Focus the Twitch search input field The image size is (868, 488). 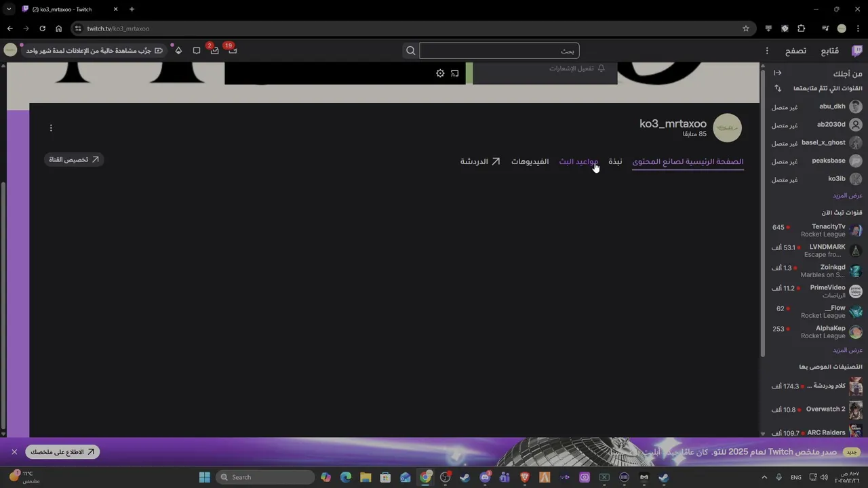coord(499,51)
